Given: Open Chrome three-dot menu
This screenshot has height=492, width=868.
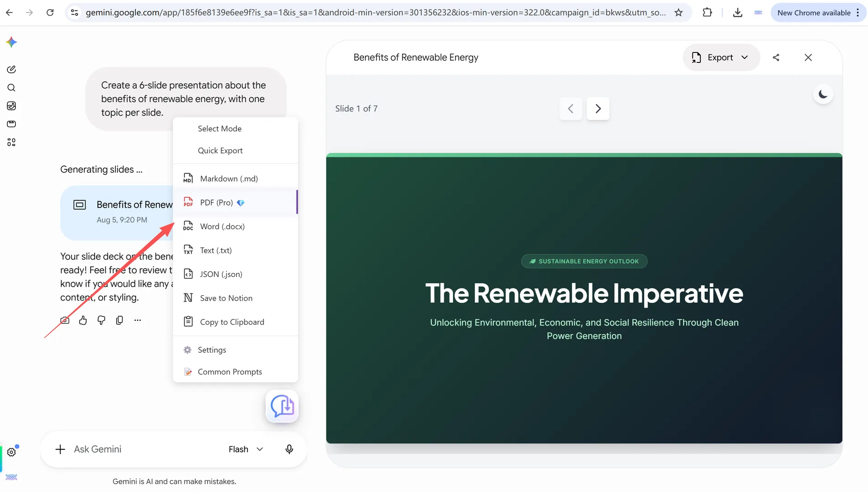Looking at the screenshot, I should [x=858, y=13].
